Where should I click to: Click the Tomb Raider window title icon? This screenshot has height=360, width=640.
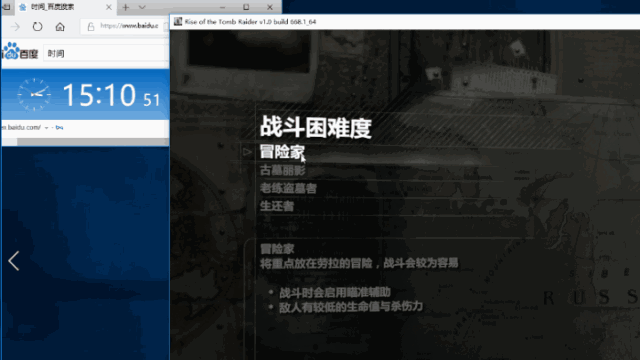178,22
